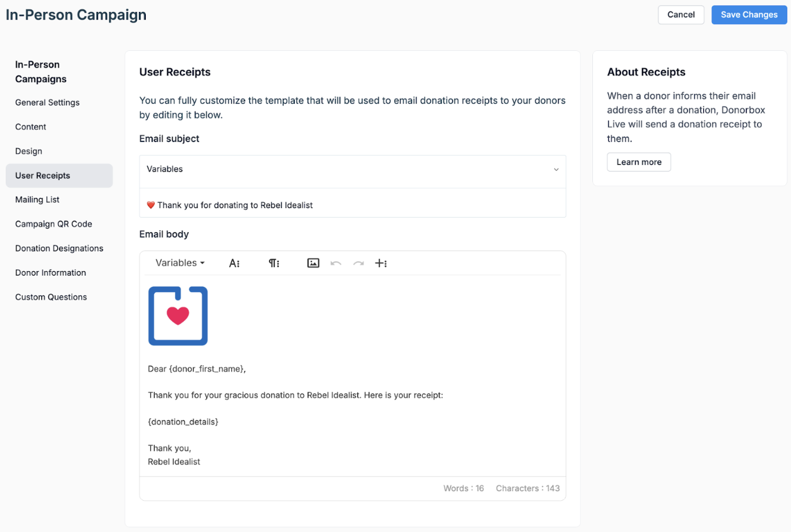Image resolution: width=791 pixels, height=532 pixels.
Task: Open Custom Questions section
Action: 51,297
